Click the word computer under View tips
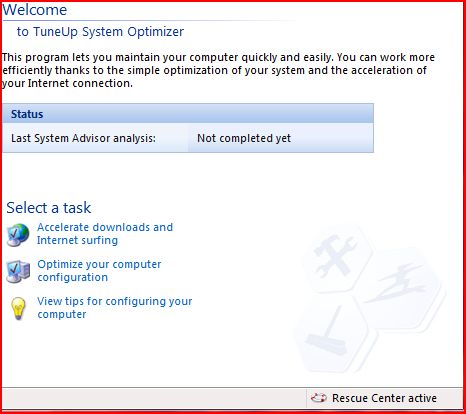The width and height of the screenshot is (466, 414). coord(62,314)
